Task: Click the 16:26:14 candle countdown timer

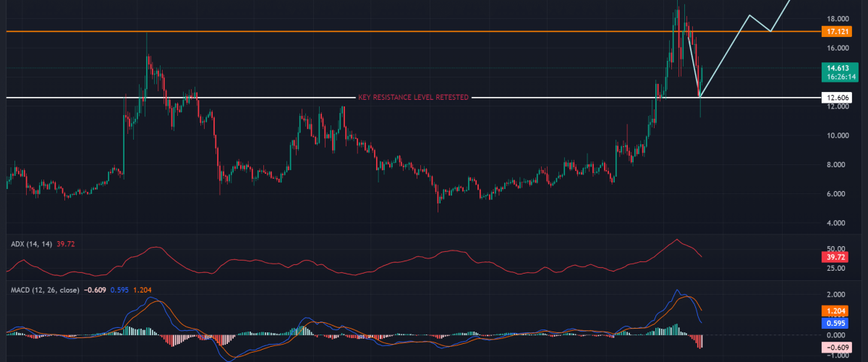Action: pos(838,75)
